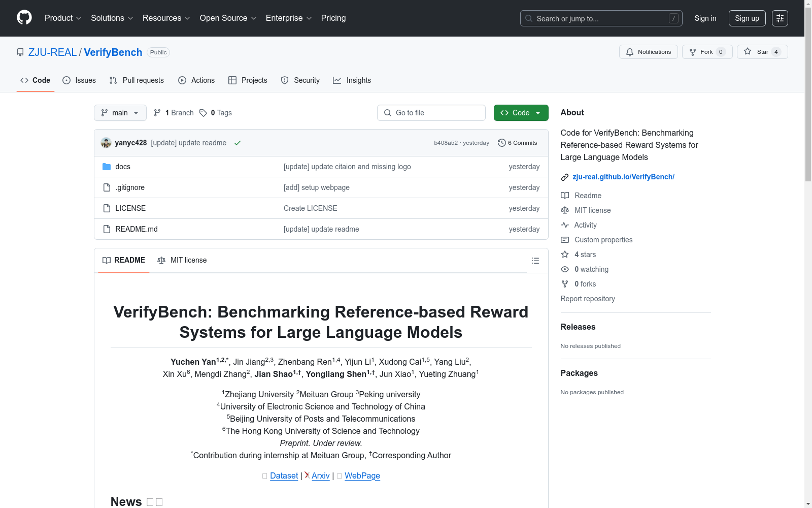This screenshot has height=508, width=812.
Task: Open Notifications bell button
Action: 648,52
